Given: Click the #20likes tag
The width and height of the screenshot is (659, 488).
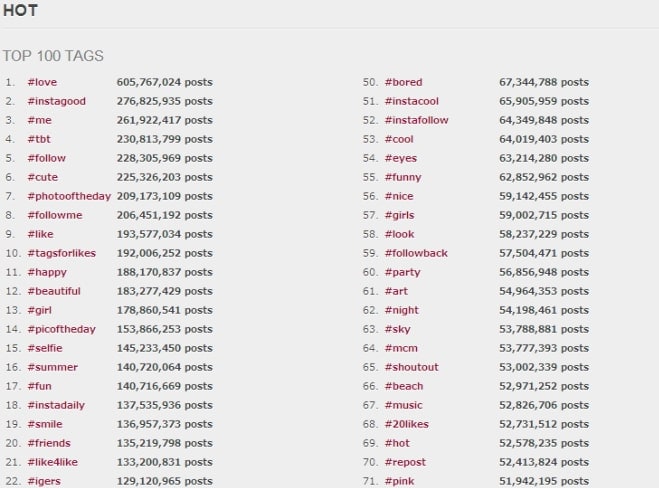Looking at the screenshot, I should pyautogui.click(x=405, y=424).
